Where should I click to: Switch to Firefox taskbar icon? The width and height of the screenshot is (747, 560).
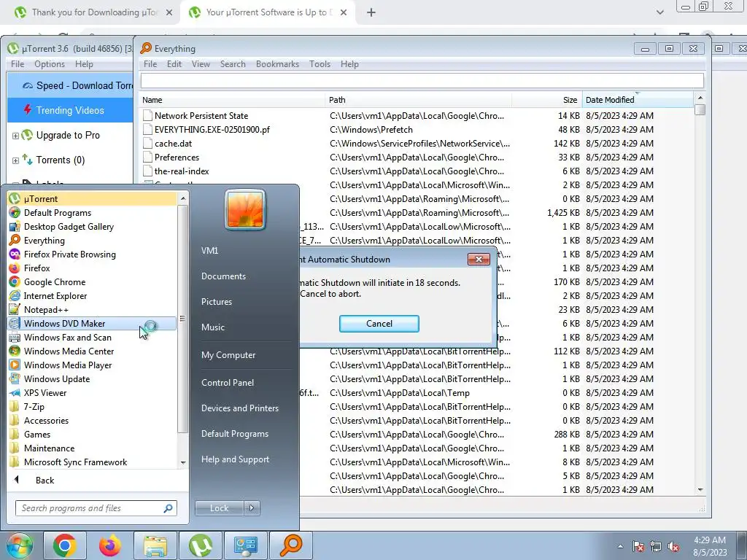[x=110, y=545]
